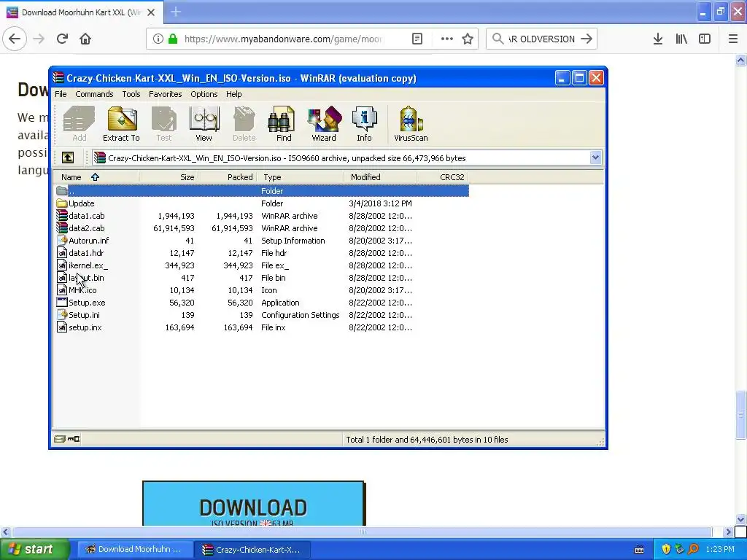Go back with Firefox back arrow

15,39
